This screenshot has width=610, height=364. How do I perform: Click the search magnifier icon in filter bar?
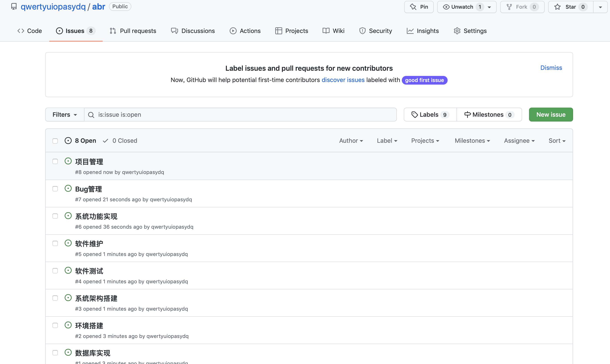point(91,115)
